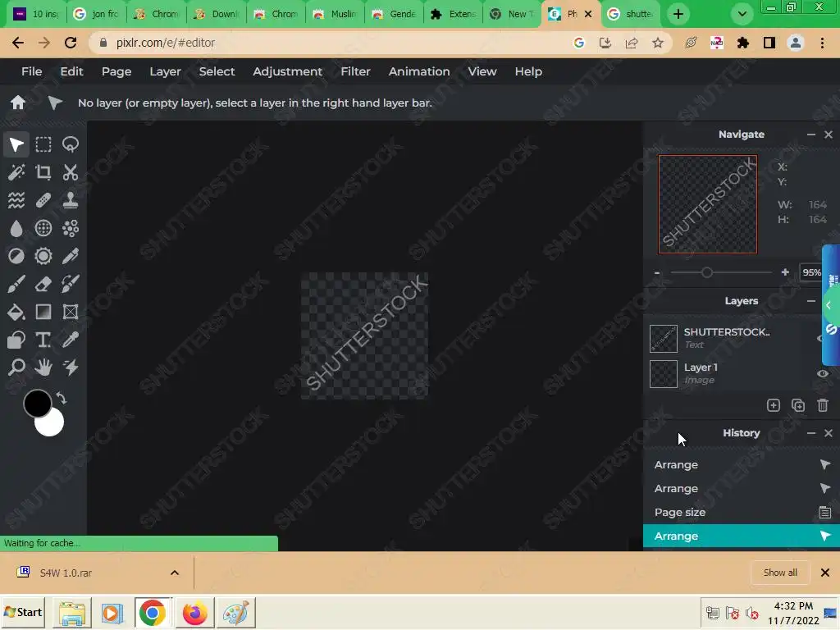840x630 pixels.
Task: Bookmark this page with star icon
Action: 658,43
